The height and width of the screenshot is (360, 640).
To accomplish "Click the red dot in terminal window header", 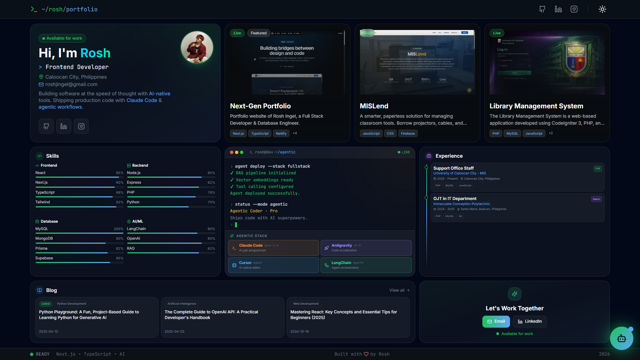I will 231,152.
